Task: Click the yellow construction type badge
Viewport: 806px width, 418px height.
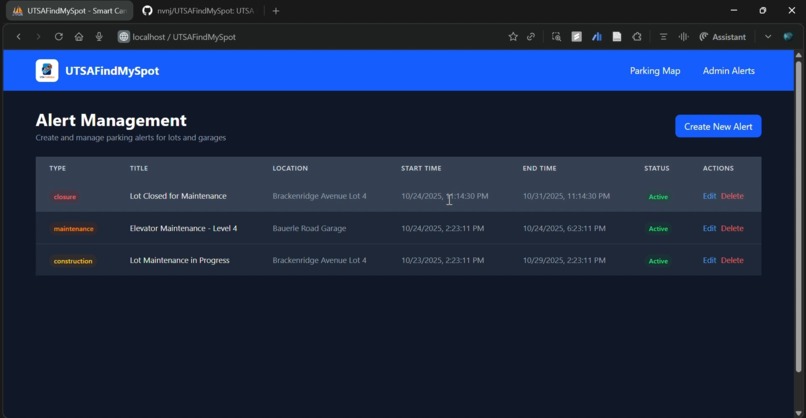Action: [x=73, y=261]
